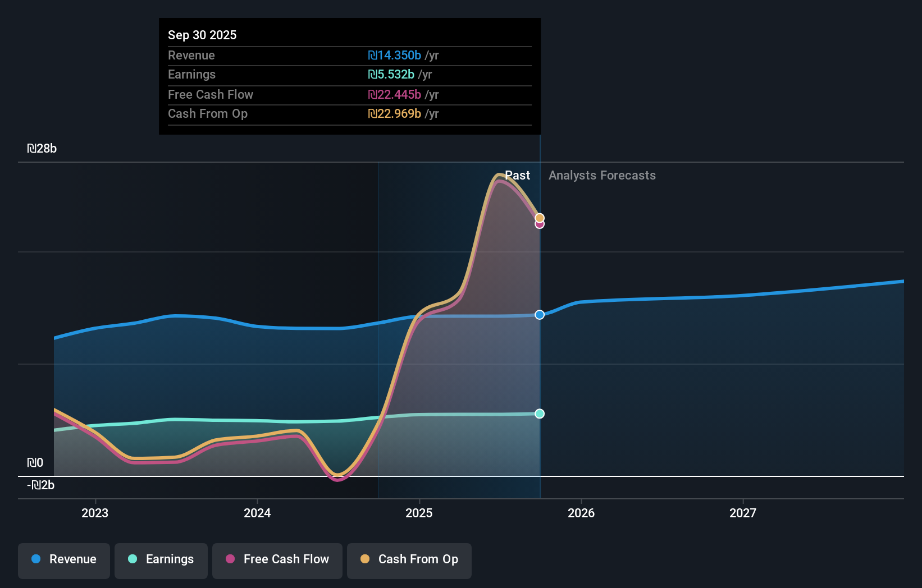Click the 2026 x-axis label
Screen dimensions: 922x588
pos(581,513)
